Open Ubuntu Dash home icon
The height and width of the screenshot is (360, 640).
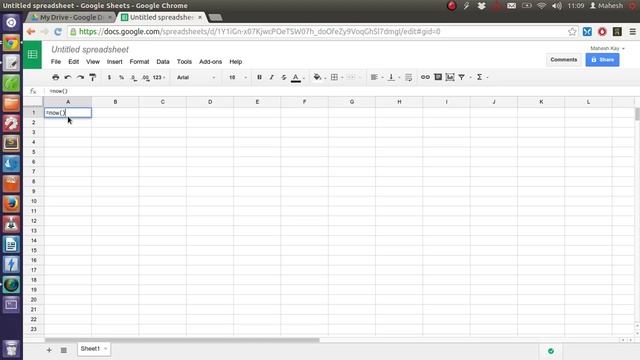(x=11, y=22)
